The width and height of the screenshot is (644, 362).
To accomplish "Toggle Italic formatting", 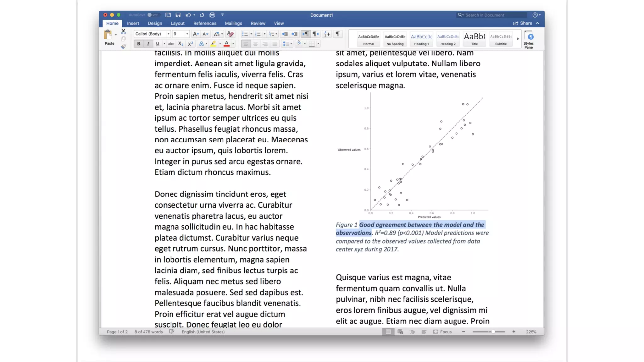I will tap(148, 44).
